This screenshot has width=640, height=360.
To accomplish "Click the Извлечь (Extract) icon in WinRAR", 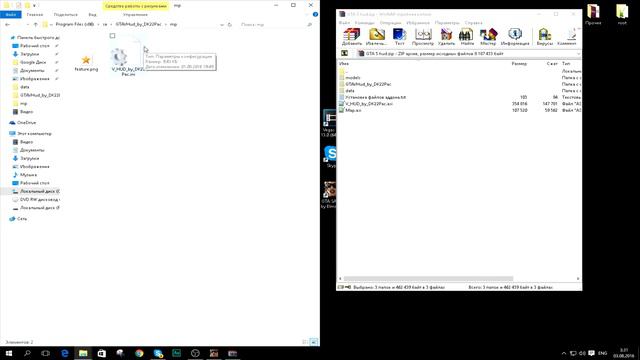I will [x=376, y=37].
